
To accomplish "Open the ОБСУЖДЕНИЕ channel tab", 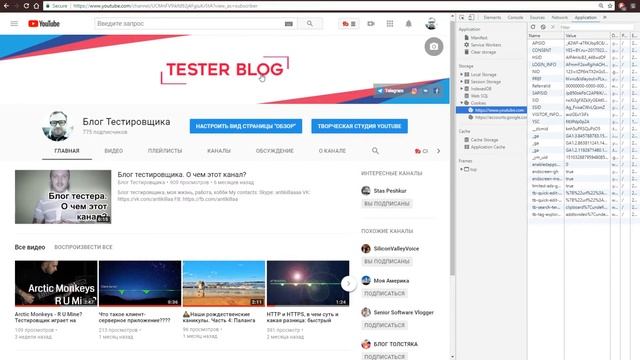I will click(275, 151).
